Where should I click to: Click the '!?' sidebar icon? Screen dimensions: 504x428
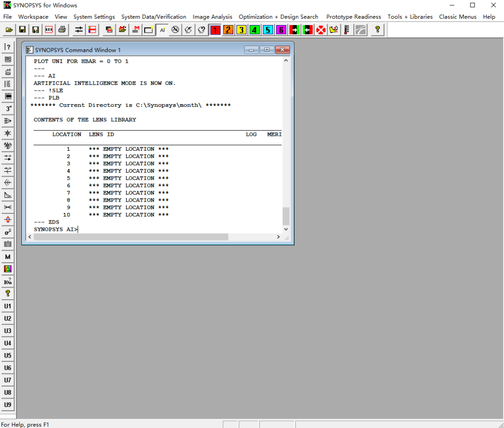click(8, 47)
